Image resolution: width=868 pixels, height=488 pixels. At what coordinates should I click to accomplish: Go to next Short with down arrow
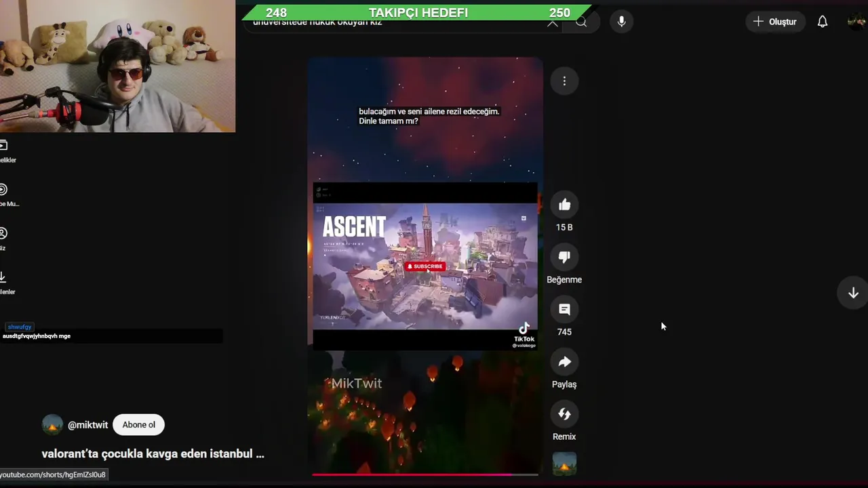coord(853,293)
